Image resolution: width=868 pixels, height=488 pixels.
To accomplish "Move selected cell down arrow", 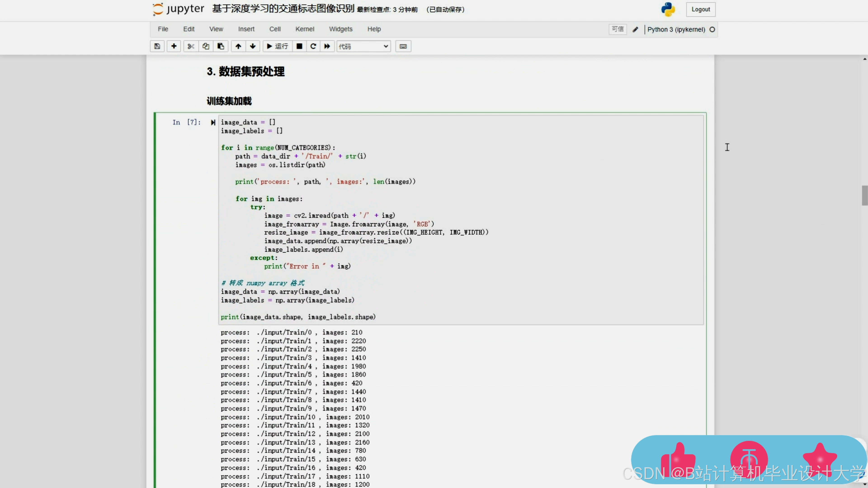I will click(x=253, y=46).
